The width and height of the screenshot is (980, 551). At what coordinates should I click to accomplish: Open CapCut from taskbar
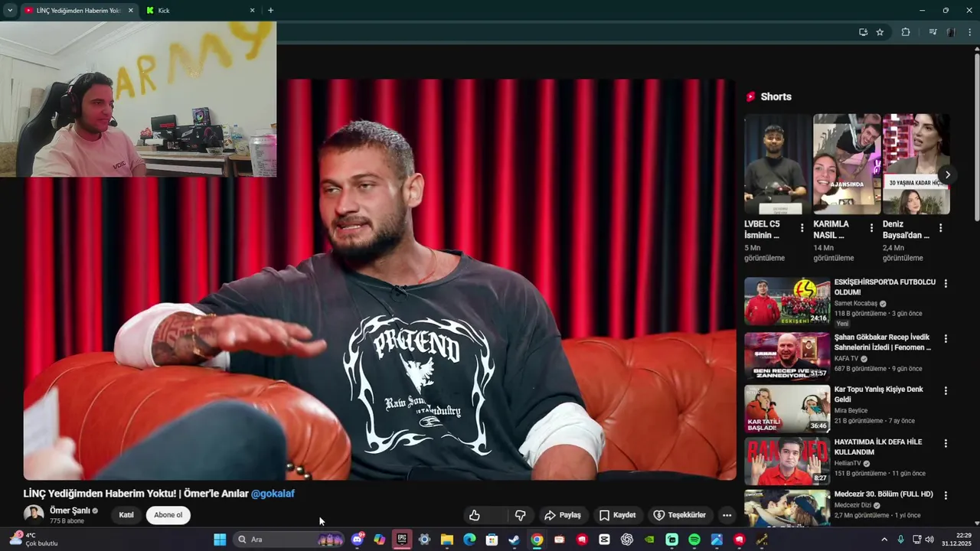(604, 540)
